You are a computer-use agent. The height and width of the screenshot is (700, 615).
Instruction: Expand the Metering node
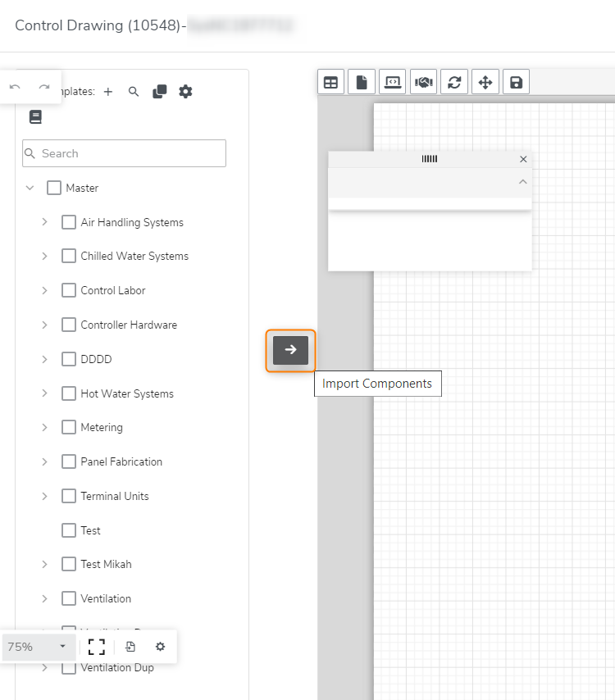coord(44,427)
